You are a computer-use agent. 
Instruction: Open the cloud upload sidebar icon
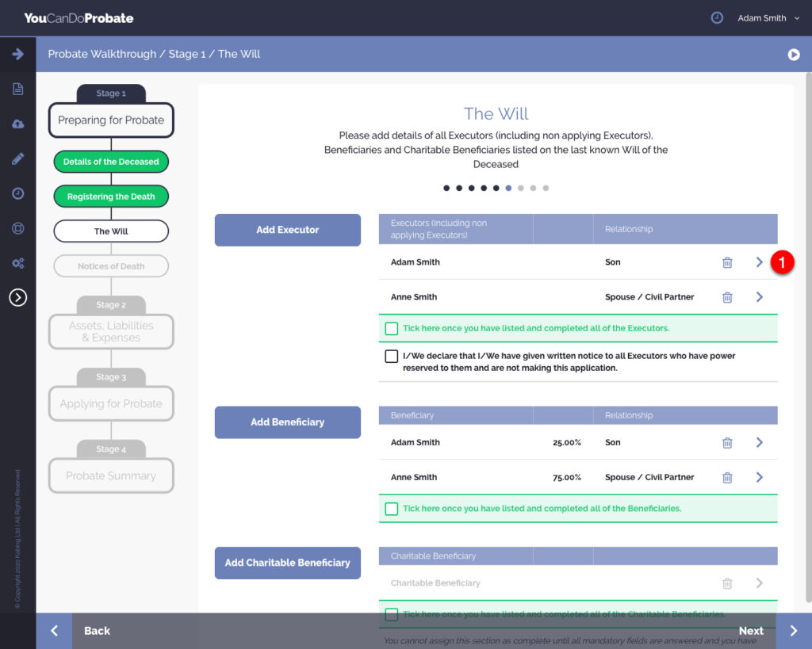point(17,124)
